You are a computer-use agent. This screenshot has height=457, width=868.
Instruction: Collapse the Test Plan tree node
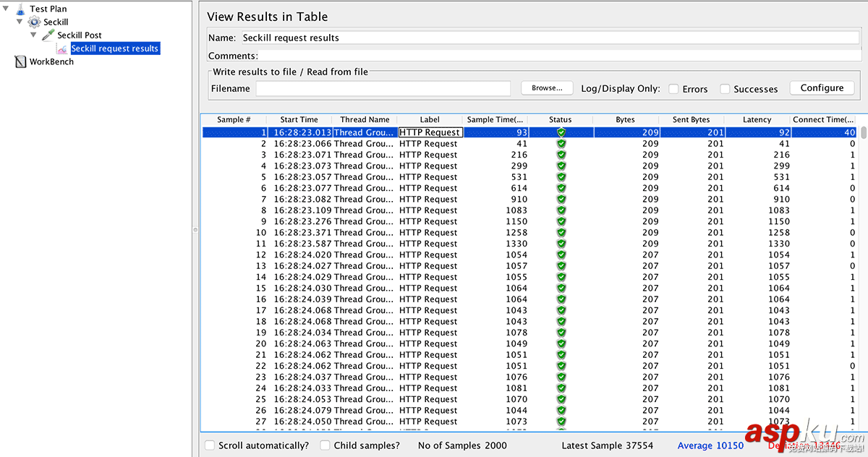pyautogui.click(x=7, y=9)
